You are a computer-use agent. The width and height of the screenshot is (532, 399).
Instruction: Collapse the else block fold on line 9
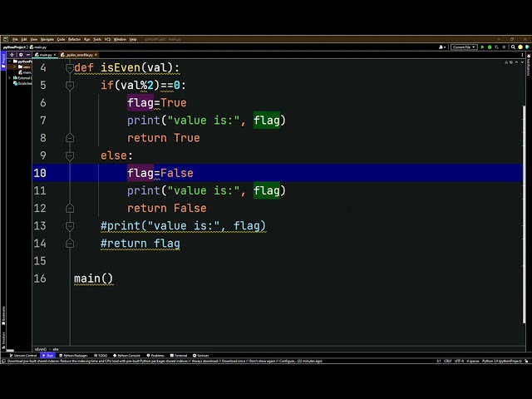click(x=70, y=155)
